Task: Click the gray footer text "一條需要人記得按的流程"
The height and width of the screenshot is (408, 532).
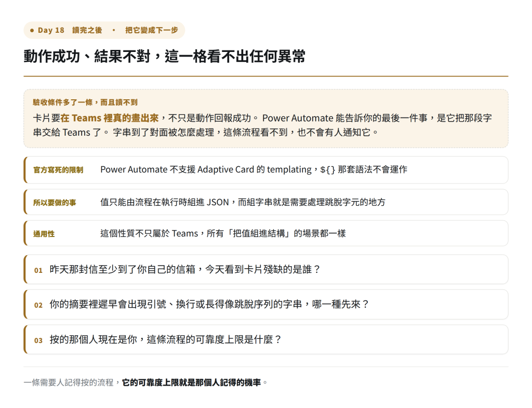Action: coord(69,383)
